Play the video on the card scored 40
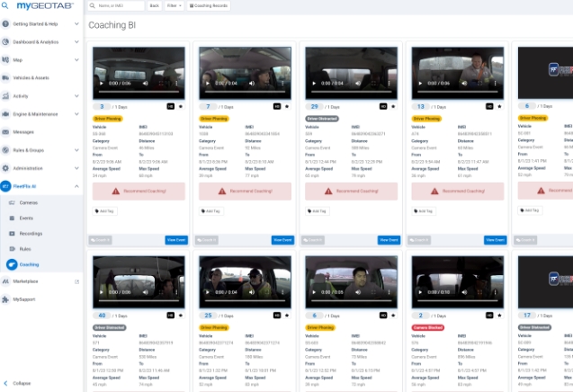 pyautogui.click(x=102, y=292)
